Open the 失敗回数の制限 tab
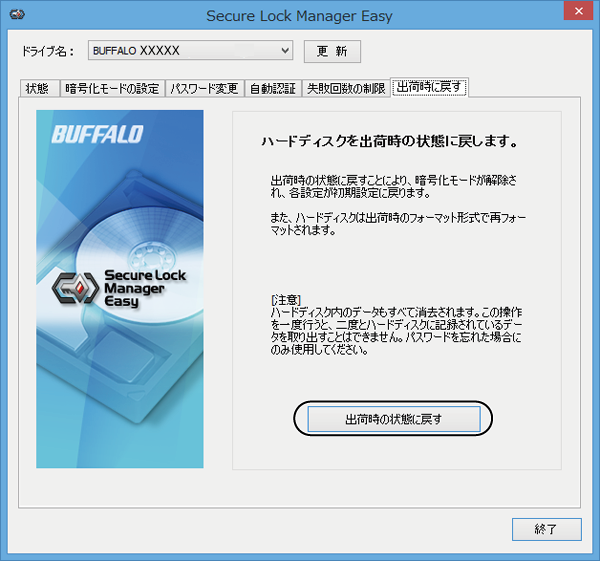The image size is (600, 561). tap(346, 88)
